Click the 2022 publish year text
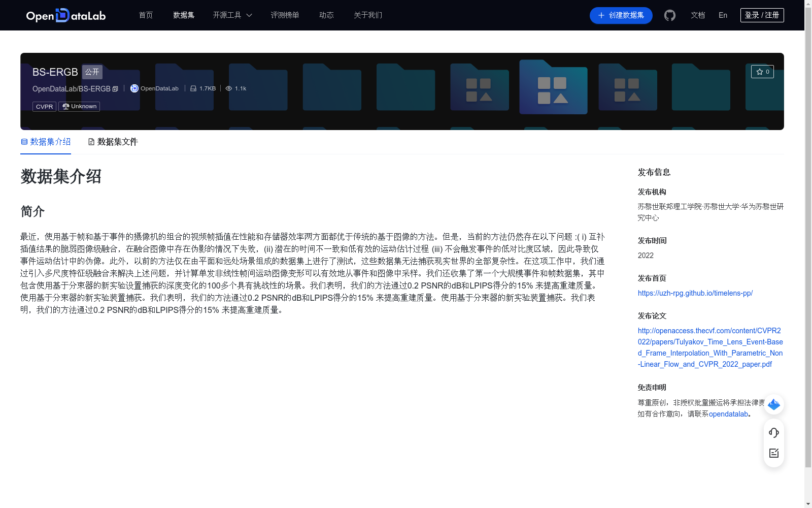The image size is (812, 508). pyautogui.click(x=646, y=256)
